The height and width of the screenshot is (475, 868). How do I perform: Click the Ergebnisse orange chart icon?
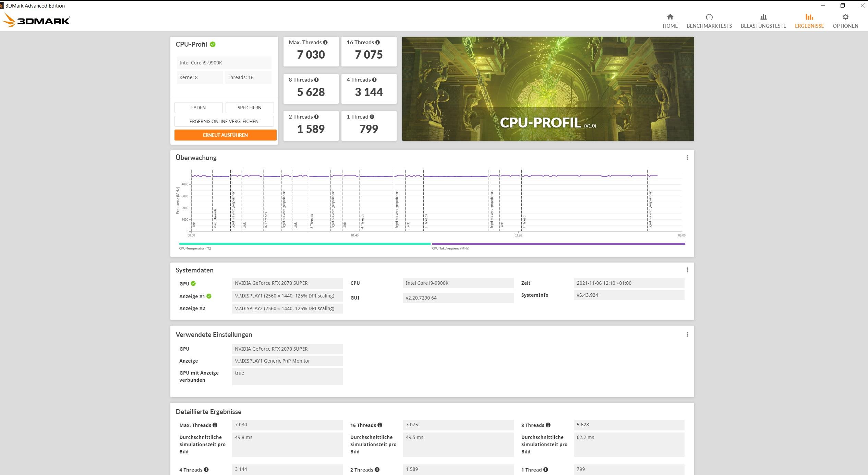point(809,17)
